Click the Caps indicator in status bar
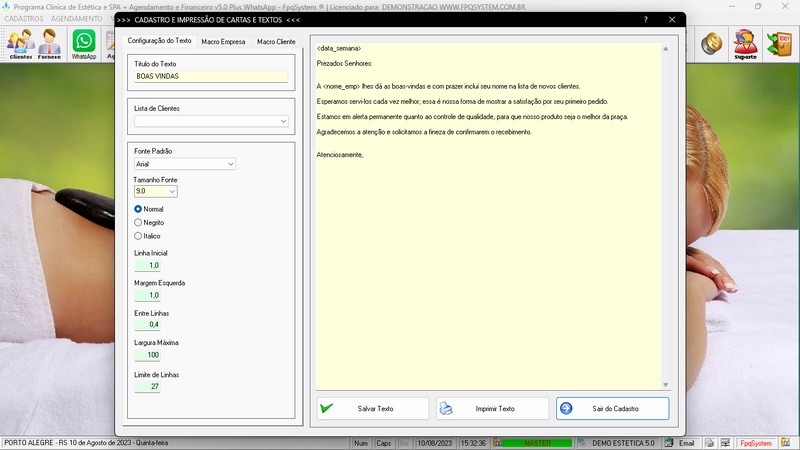 [383, 443]
